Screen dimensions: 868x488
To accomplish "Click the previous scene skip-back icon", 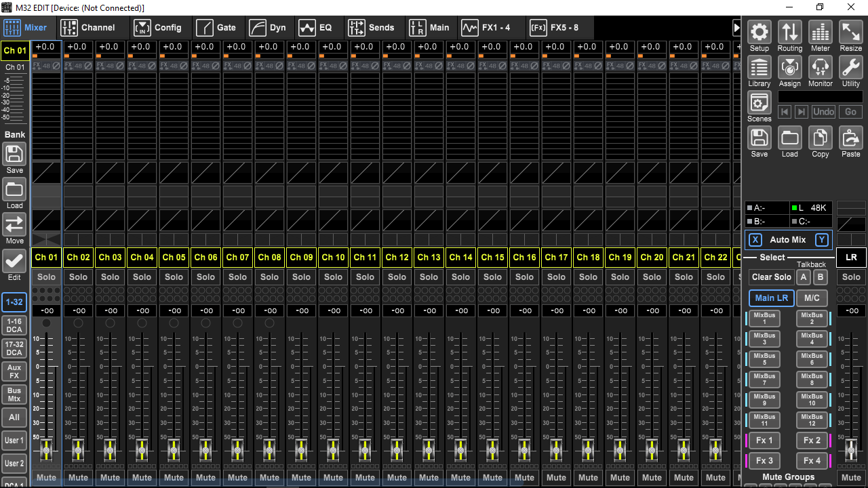I will click(785, 112).
